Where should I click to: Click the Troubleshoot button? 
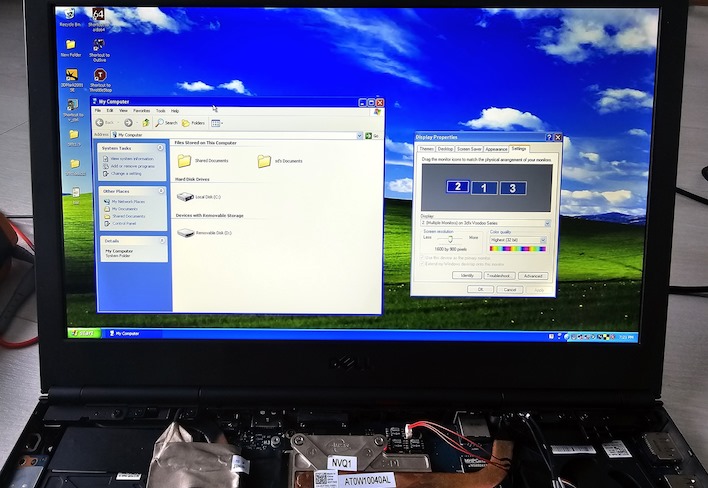coord(499,275)
